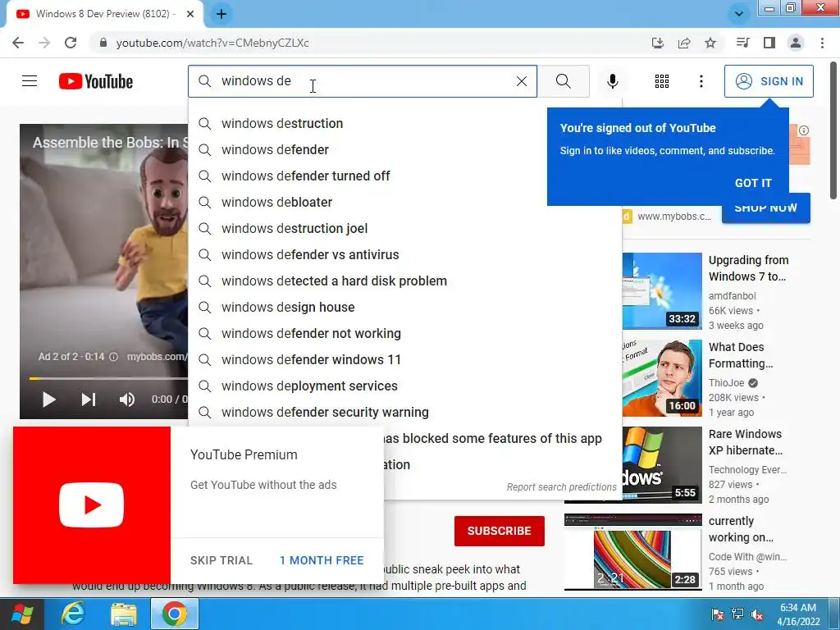840x630 pixels.
Task: Go forward with the browser forward arrow
Action: coord(44,43)
